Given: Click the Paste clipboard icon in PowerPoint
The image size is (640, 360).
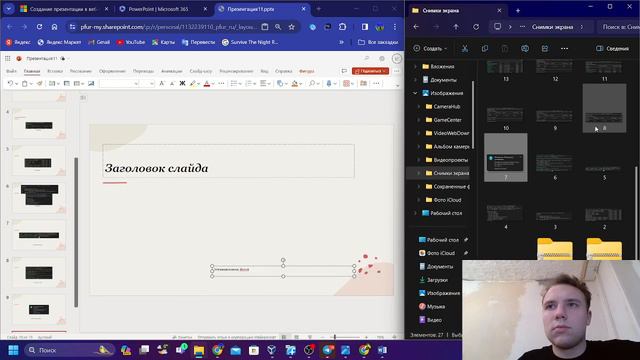Looking at the screenshot, I should pos(24,83).
